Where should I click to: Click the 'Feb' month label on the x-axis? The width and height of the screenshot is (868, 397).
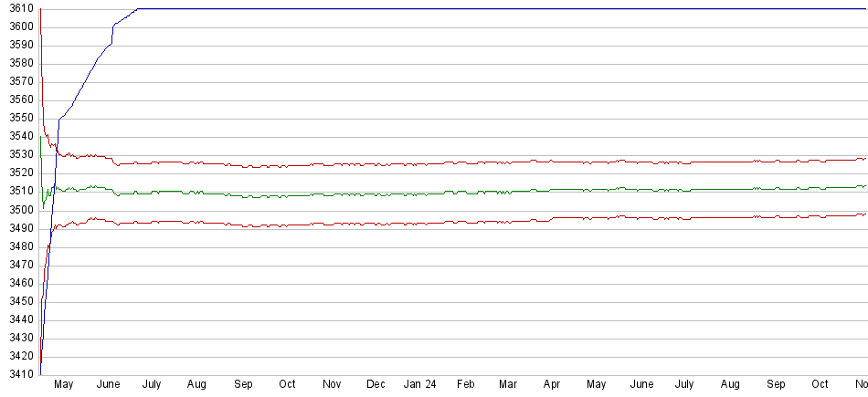click(466, 385)
